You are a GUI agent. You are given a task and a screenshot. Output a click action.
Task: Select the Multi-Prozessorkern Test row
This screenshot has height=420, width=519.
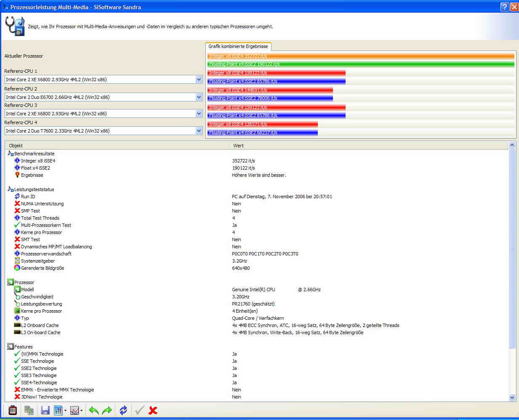click(257, 225)
